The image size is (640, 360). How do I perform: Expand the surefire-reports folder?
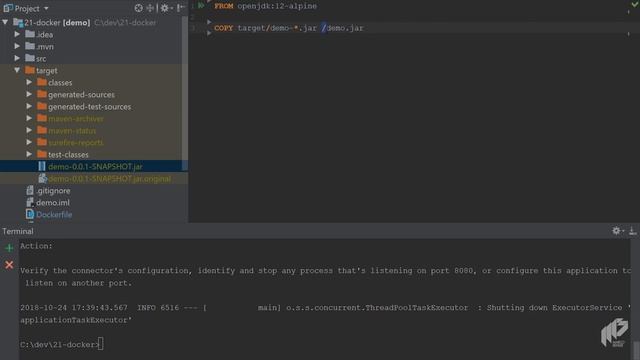[29, 142]
